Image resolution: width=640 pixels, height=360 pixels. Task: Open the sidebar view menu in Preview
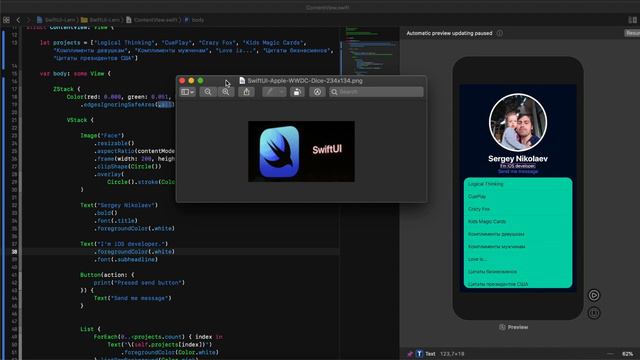187,92
